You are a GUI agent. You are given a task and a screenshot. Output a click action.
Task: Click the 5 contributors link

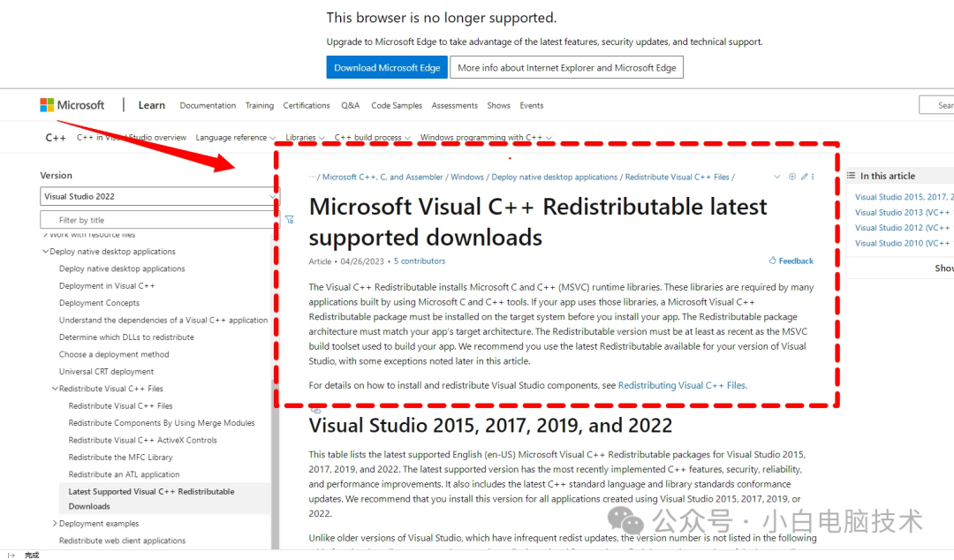420,261
